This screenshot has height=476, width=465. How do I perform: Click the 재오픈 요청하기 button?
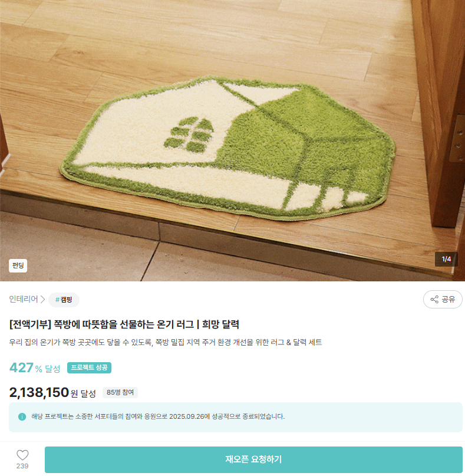click(x=253, y=459)
